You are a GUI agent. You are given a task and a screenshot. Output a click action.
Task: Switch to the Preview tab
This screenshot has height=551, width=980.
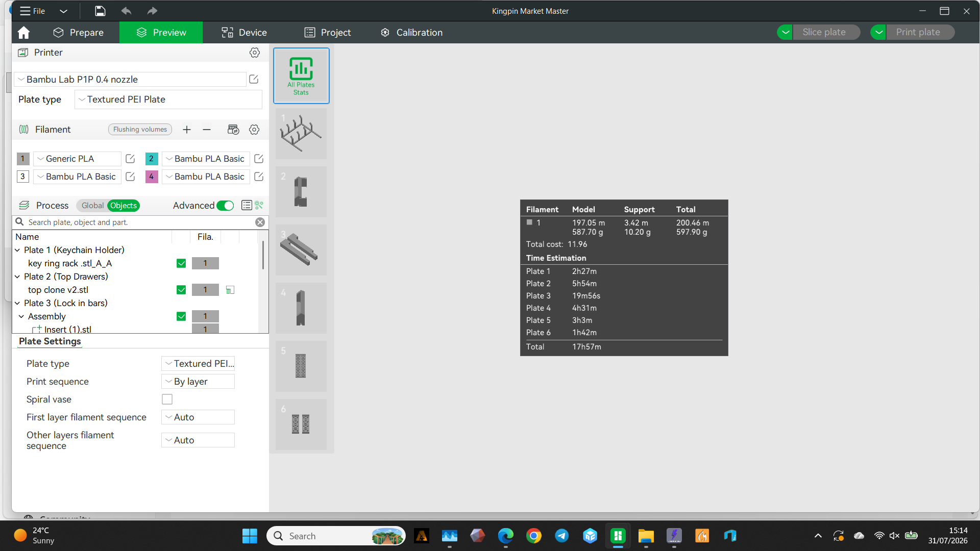coord(161,33)
